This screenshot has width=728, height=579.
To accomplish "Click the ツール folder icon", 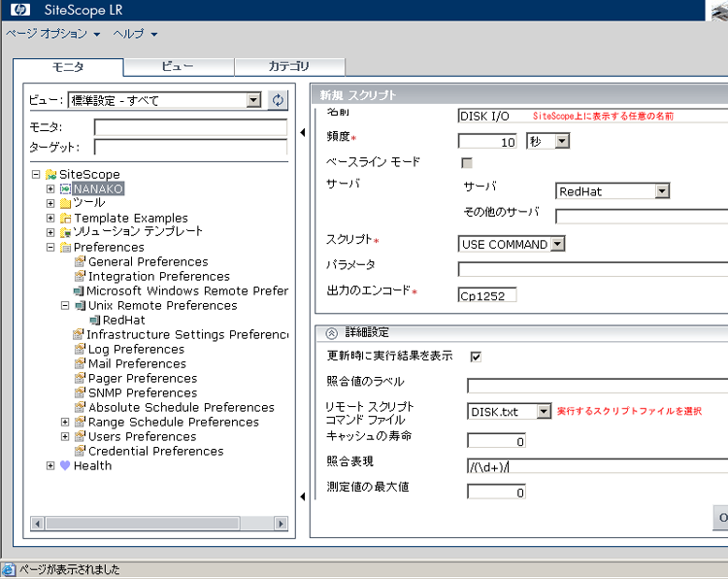I will click(65, 203).
